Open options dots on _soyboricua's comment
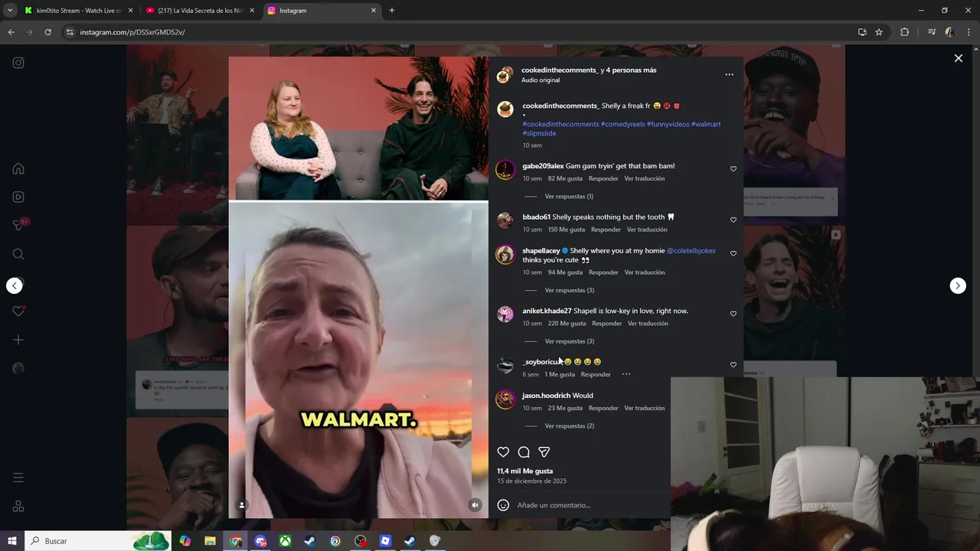Screen dimensions: 980x551 (x=626, y=374)
